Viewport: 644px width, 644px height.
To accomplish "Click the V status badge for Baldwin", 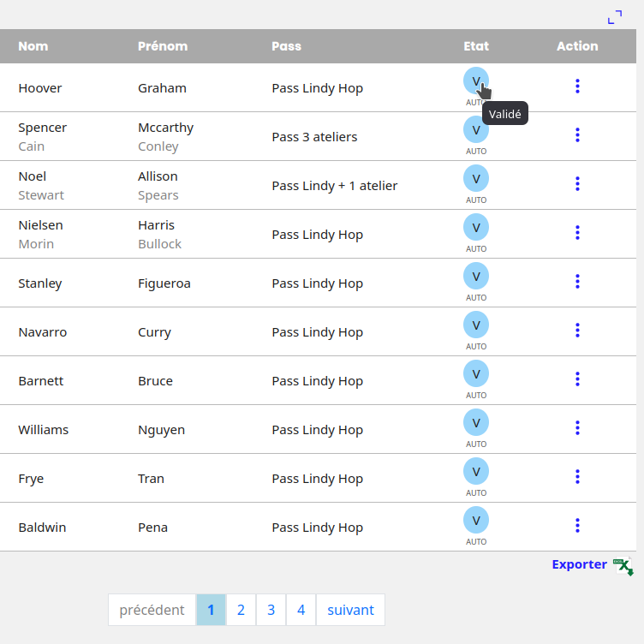I will pos(476,521).
